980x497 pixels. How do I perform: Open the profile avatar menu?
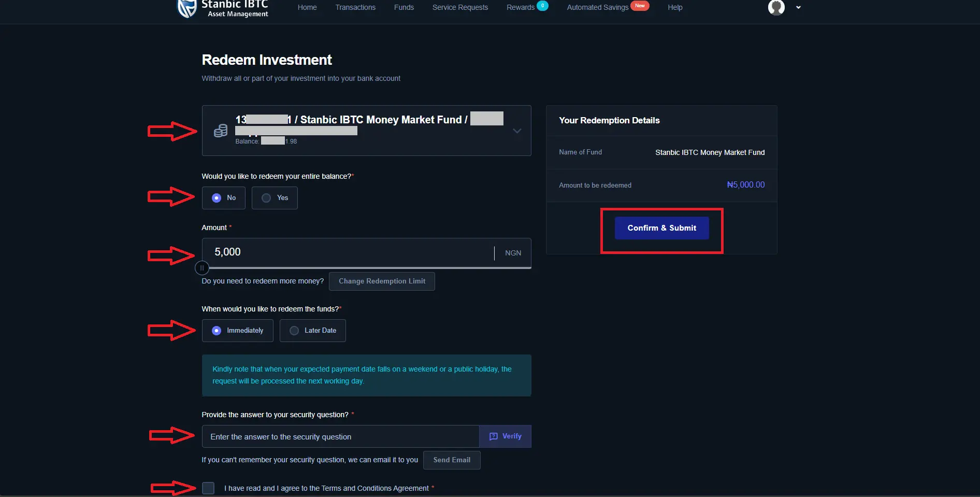(776, 8)
